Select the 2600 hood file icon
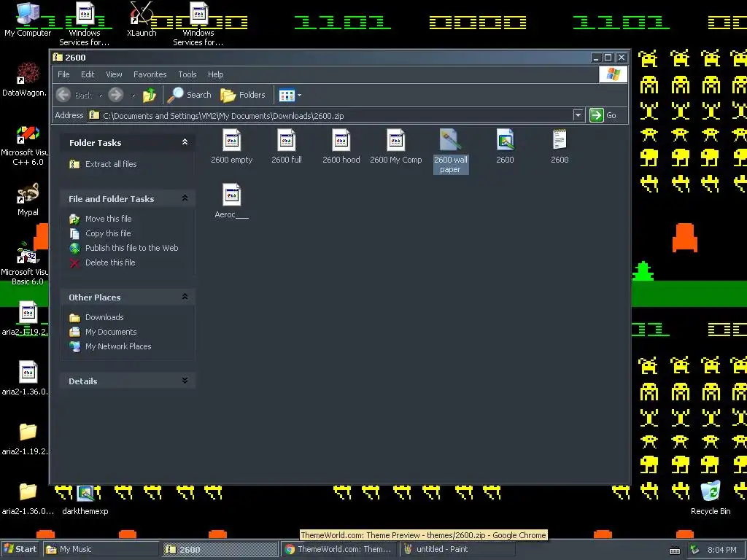The height and width of the screenshot is (560, 747). tap(341, 141)
